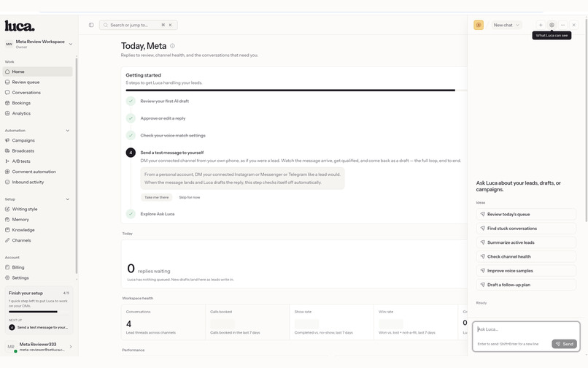The width and height of the screenshot is (588, 368).
Task: Collapse the Setup section chevron
Action: click(x=68, y=199)
